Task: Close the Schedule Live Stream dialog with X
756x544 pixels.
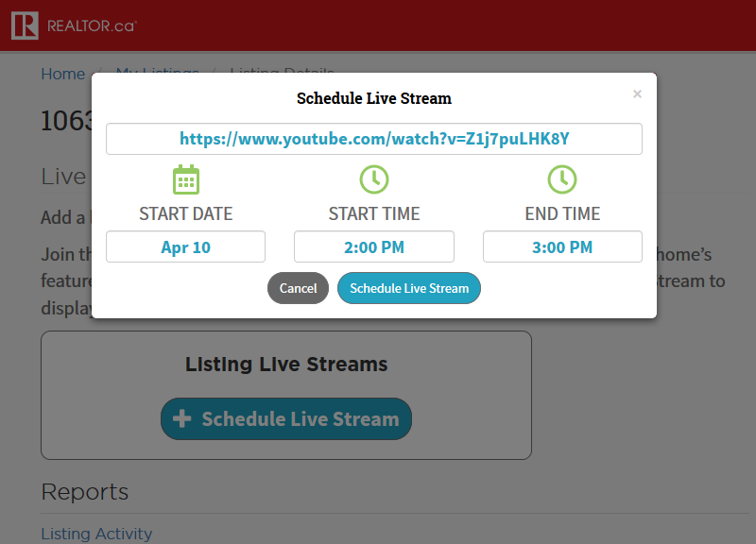Action: pyautogui.click(x=637, y=93)
